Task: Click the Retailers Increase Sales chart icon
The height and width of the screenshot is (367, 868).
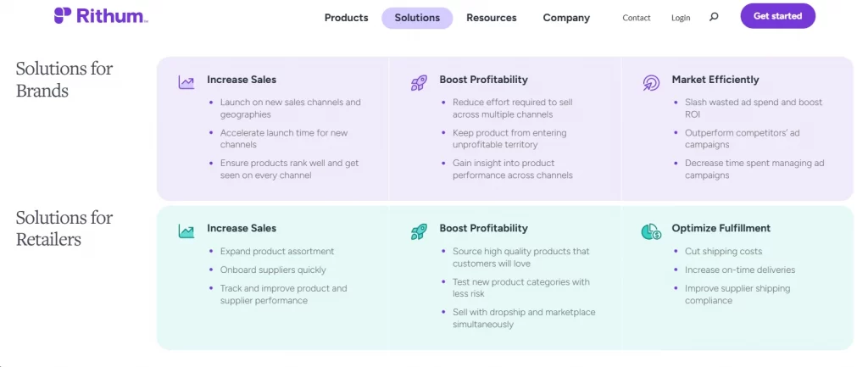Action: [186, 231]
